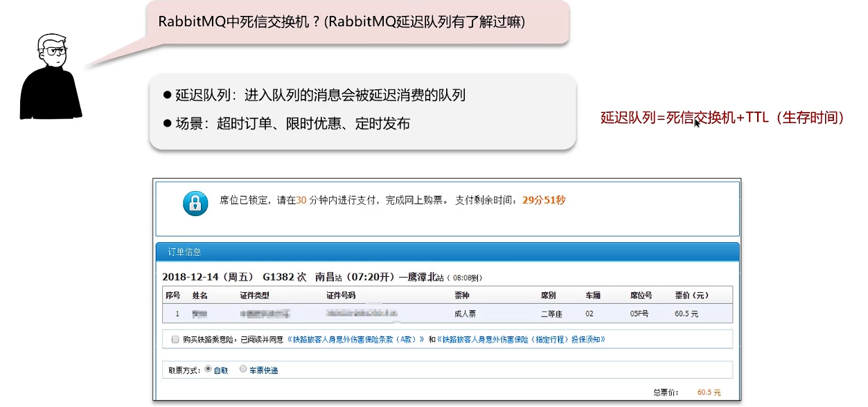Click the 姓名 column header
The width and height of the screenshot is (868, 407).
[200, 296]
